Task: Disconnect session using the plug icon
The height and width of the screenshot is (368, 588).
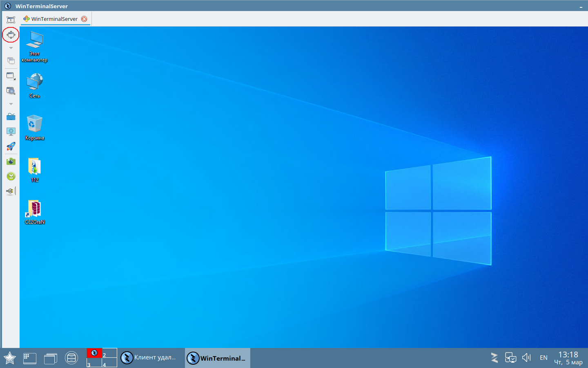Action: 11,191
